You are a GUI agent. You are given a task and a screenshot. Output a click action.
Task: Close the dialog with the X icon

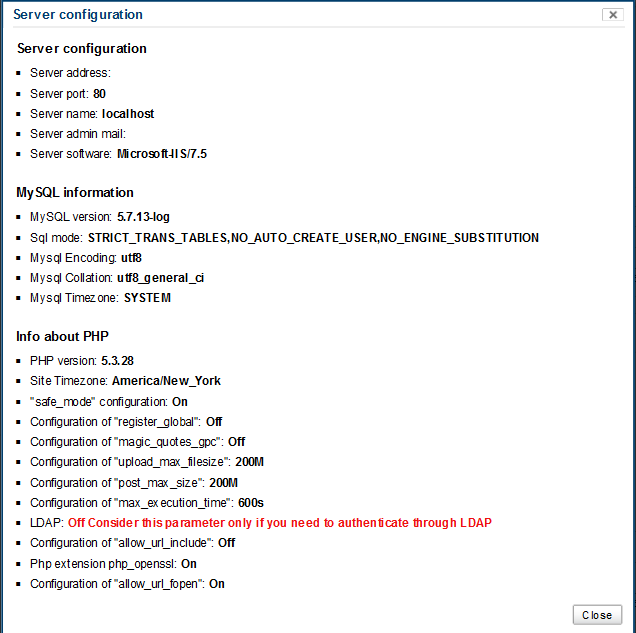[x=612, y=15]
